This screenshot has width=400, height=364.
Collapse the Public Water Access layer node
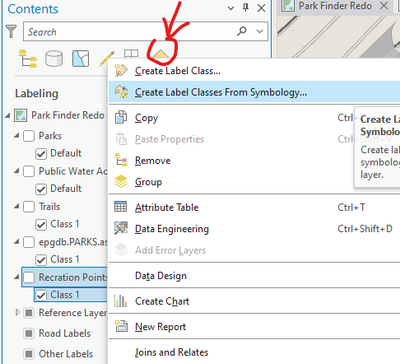pyautogui.click(x=17, y=171)
